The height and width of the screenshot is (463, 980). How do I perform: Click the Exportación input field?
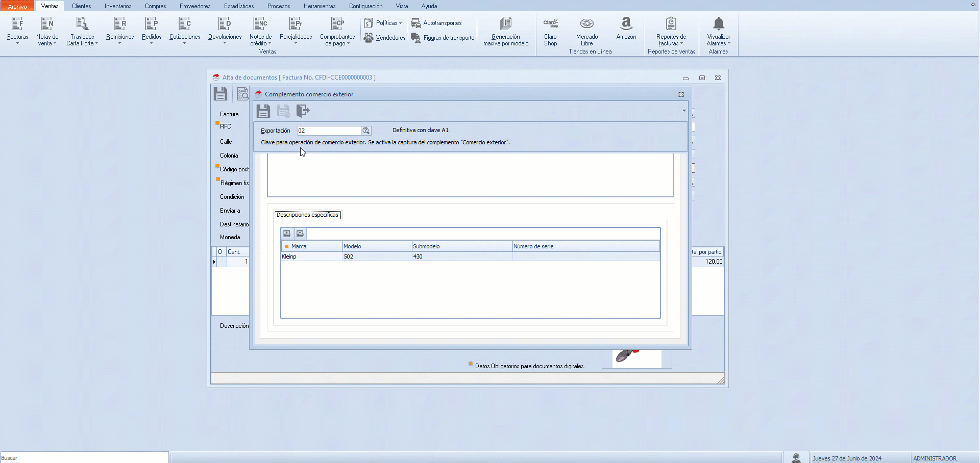[329, 131]
